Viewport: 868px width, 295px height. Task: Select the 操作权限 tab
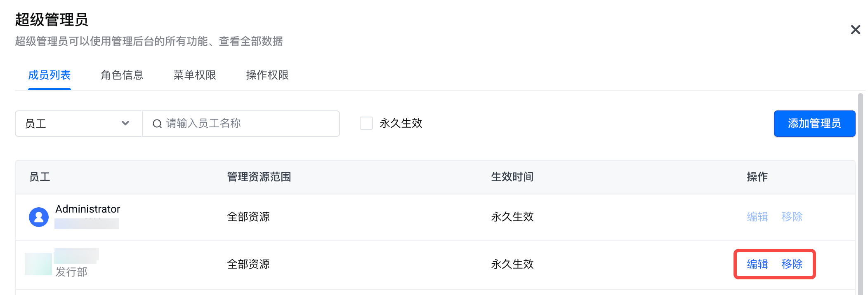tap(267, 75)
